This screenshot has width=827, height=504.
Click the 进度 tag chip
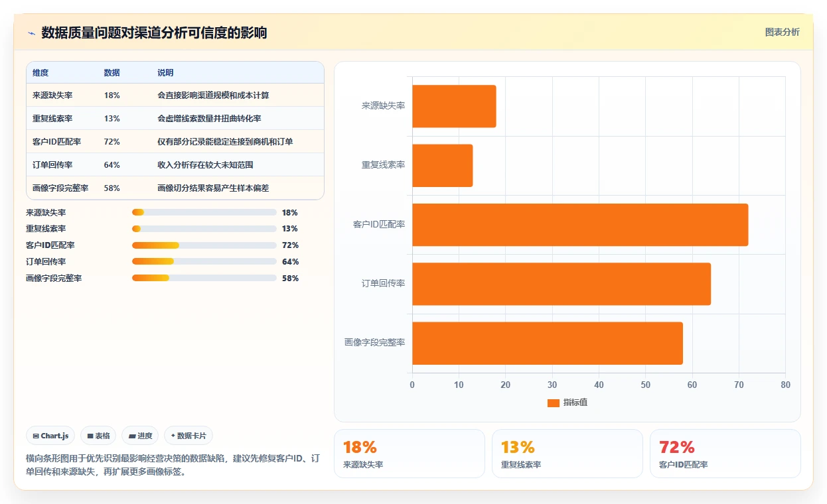140,436
